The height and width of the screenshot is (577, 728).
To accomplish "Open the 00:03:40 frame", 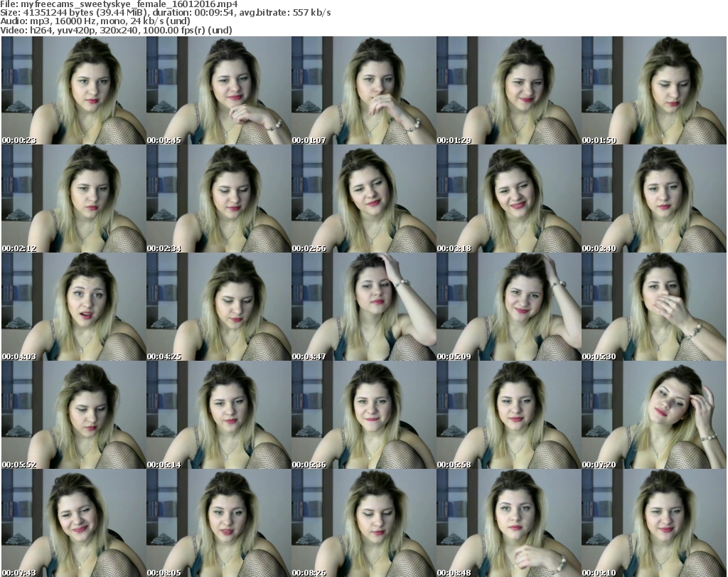I will [654, 198].
